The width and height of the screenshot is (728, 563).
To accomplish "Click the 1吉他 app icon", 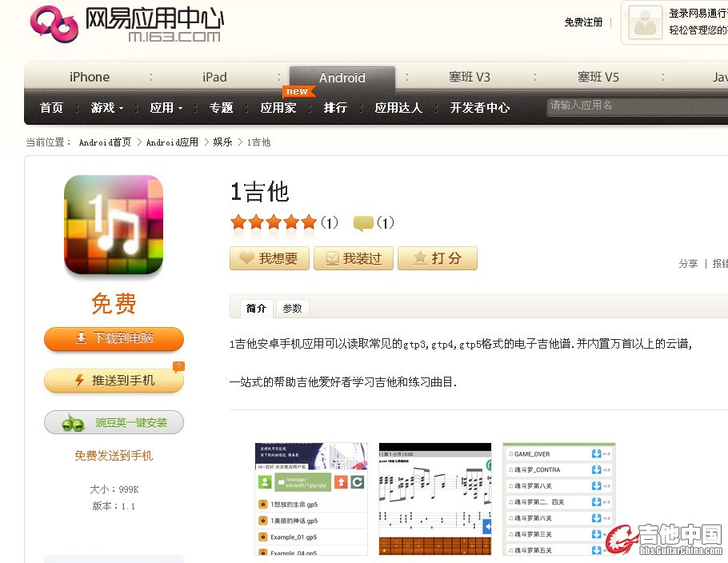I will coord(114,225).
